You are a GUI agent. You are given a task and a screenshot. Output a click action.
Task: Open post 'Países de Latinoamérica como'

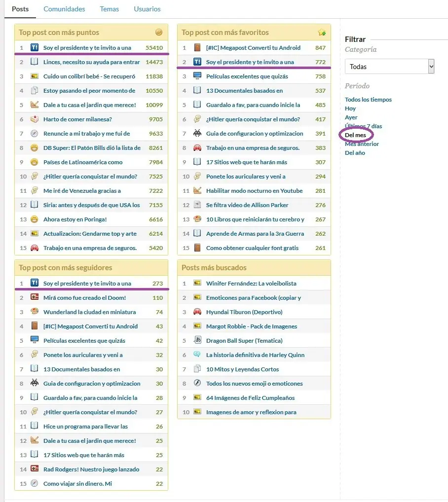tap(83, 162)
